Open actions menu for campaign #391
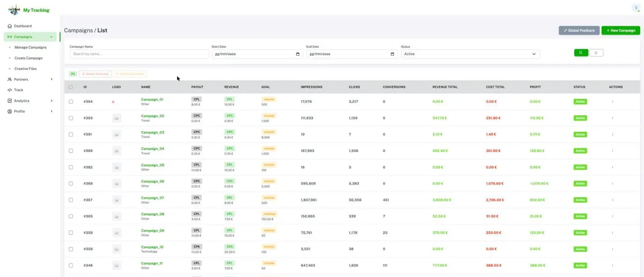Viewport: 644px width, 277px height. [612, 134]
